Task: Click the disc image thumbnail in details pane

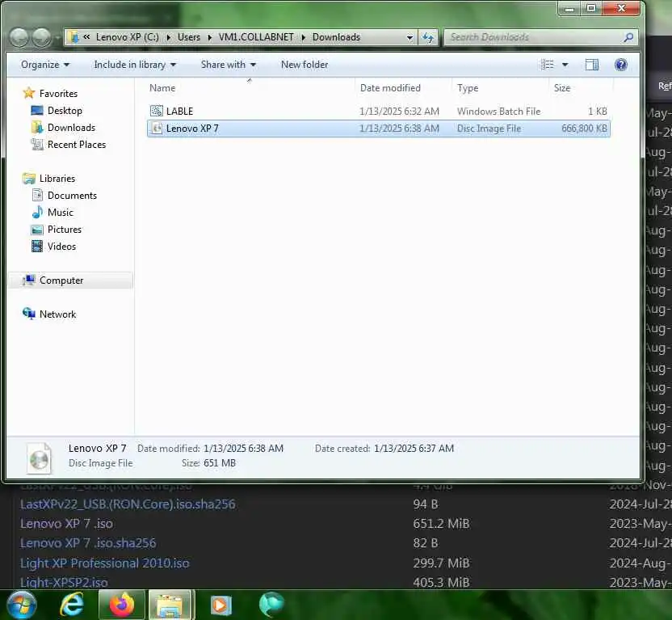Action: coord(39,458)
